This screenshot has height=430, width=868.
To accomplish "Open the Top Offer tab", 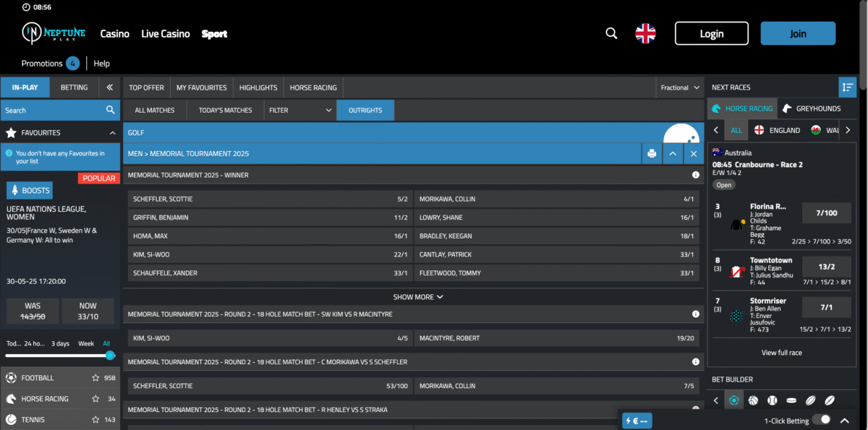I will tap(147, 87).
